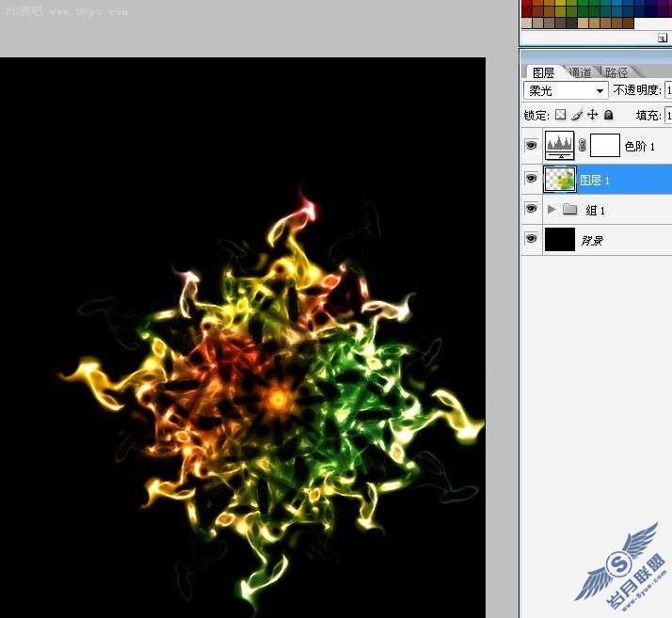Image resolution: width=672 pixels, height=618 pixels.
Task: Select the 背景 layer black thumbnail
Action: click(560, 240)
